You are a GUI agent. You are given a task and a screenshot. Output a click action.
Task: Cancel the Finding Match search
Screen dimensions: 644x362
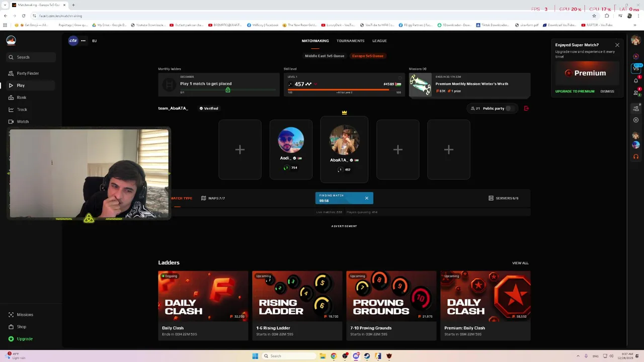(x=367, y=198)
